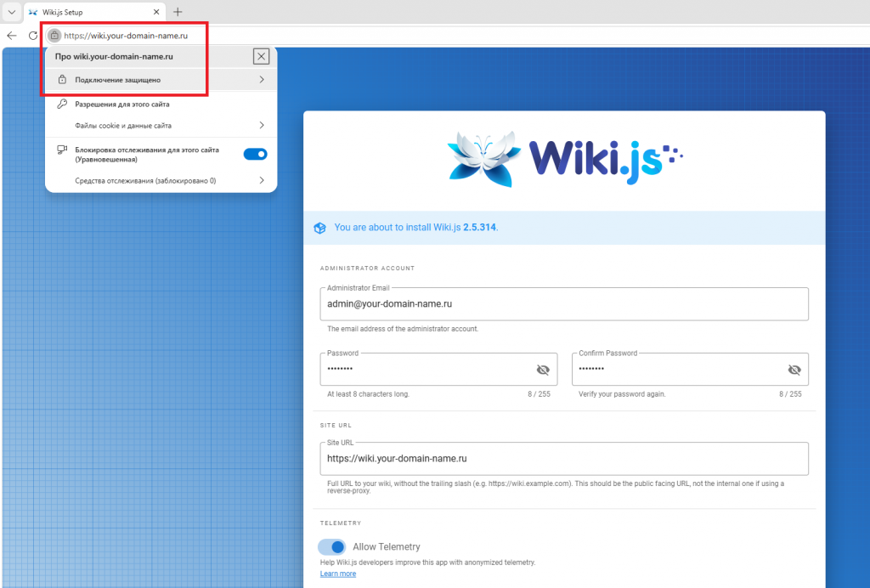The width and height of the screenshot is (870, 588).
Task: Click the ADMINISTRATOR ACCOUNT heading
Action: coord(367,268)
